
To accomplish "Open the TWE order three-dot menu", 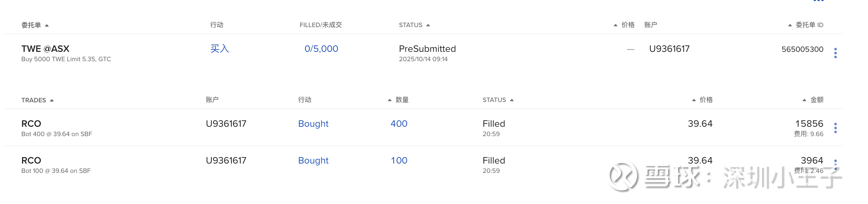I will [x=835, y=53].
